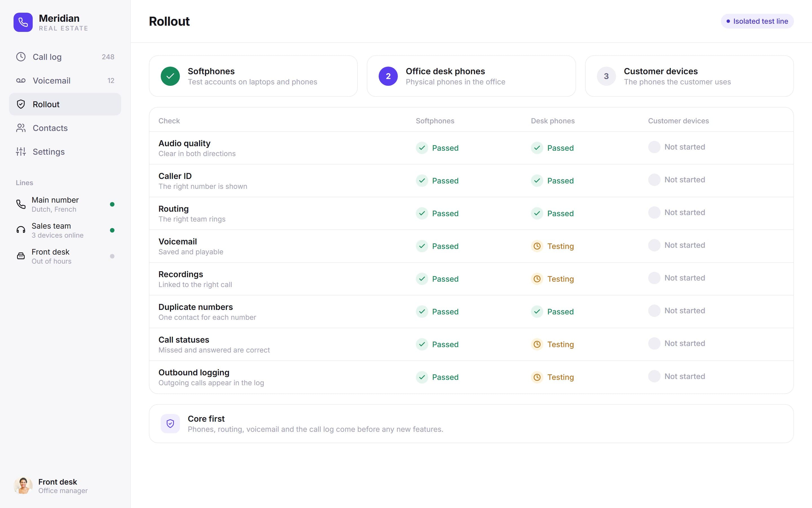Click the Voicemail desk phones Testing clock icon
Viewport: 812px width, 508px height.
tap(537, 246)
